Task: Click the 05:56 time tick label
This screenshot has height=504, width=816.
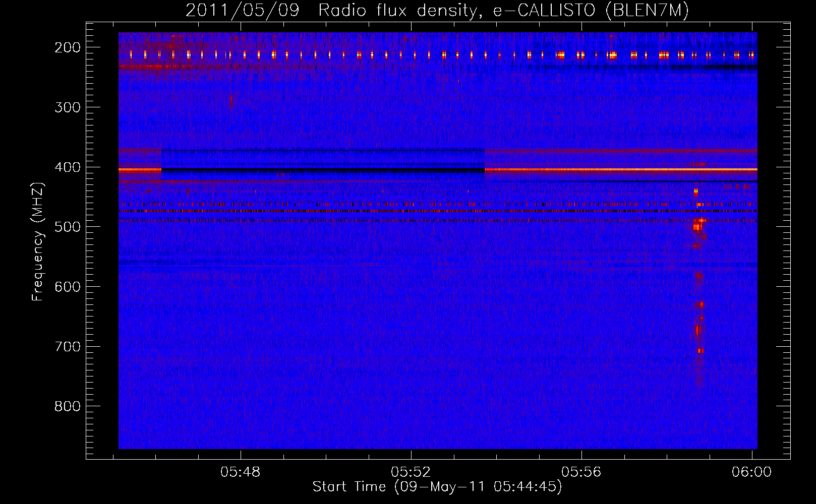Action: coord(581,472)
